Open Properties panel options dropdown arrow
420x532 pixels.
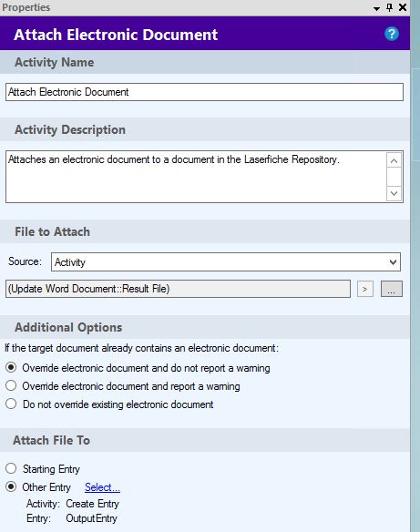[x=376, y=8]
